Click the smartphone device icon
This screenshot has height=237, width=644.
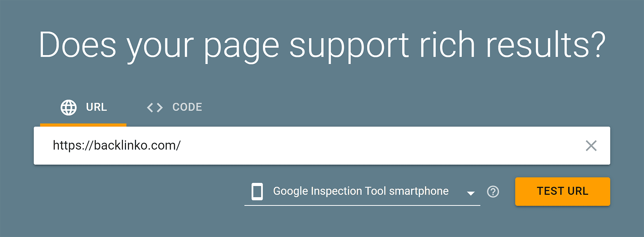(257, 192)
